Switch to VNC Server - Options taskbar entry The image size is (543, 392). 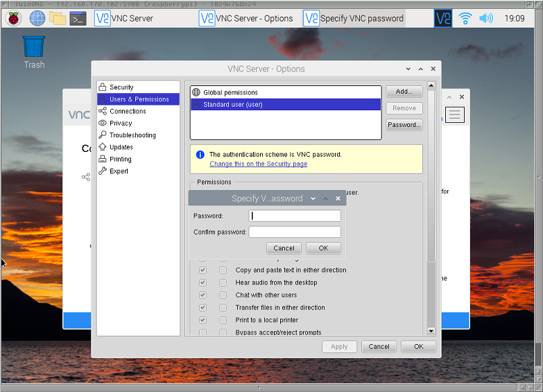[246, 18]
